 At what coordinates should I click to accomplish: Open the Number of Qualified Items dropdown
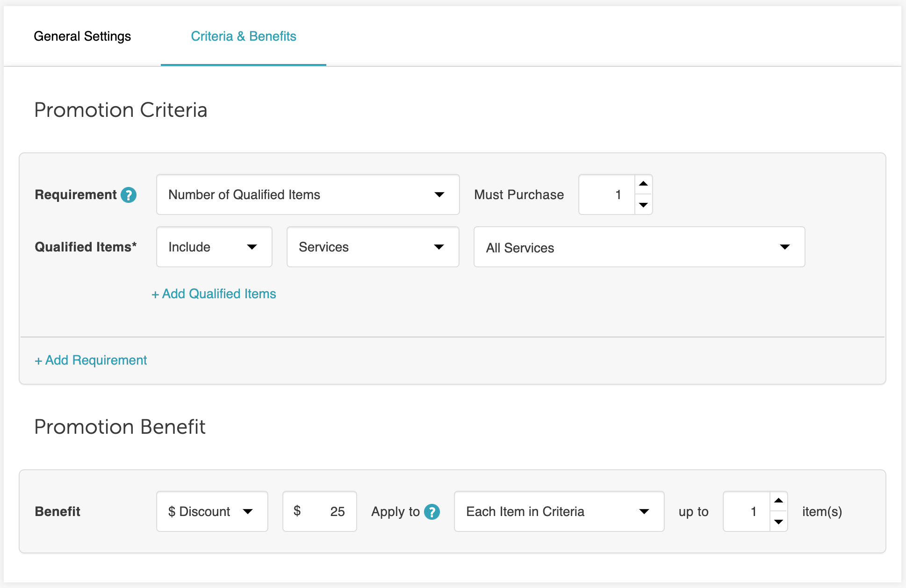(x=308, y=194)
